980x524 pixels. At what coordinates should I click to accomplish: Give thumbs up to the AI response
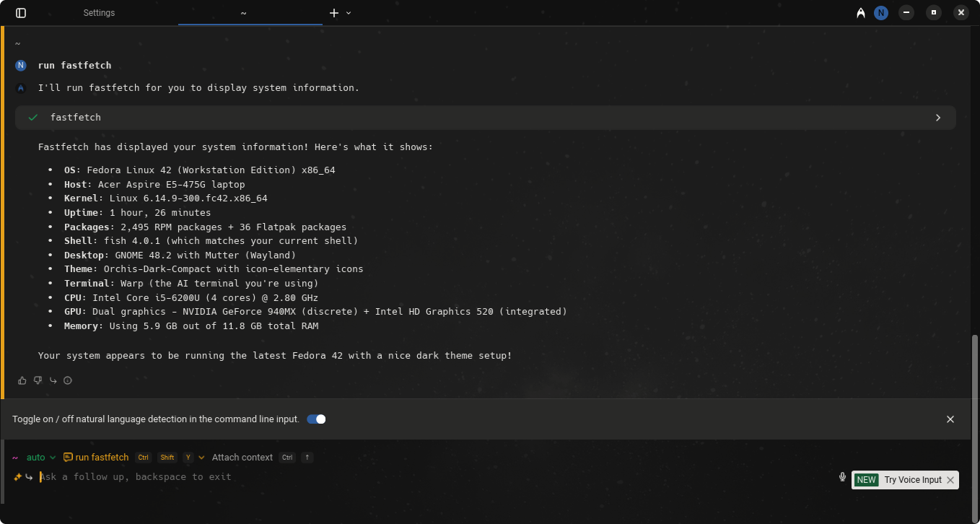22,380
